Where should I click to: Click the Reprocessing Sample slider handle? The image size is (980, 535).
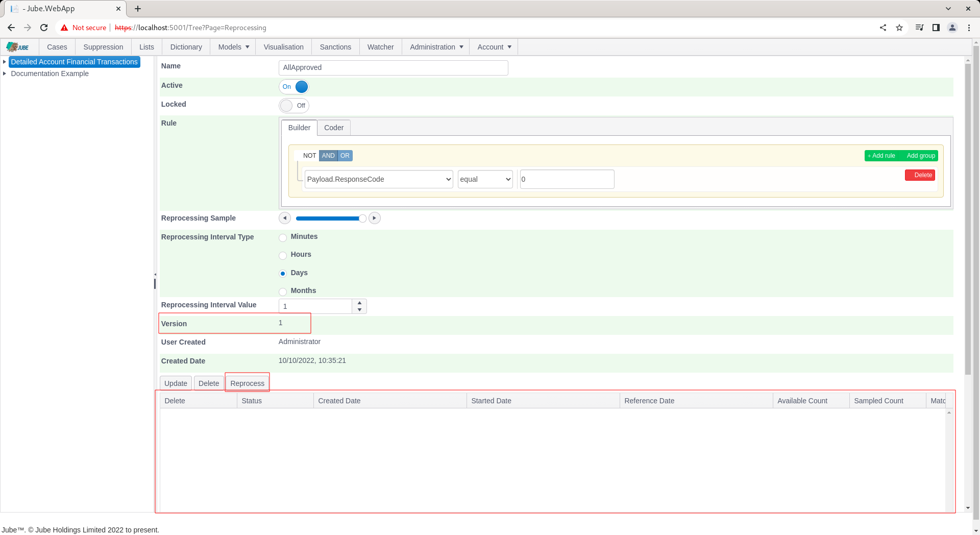362,218
